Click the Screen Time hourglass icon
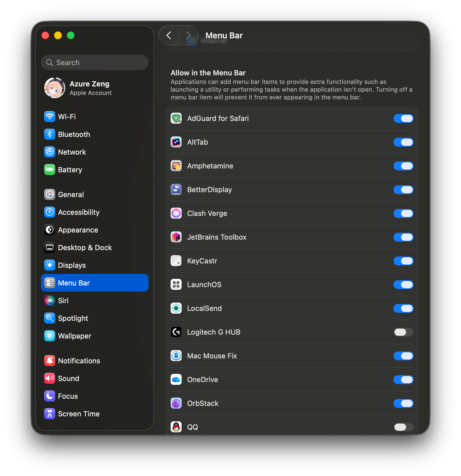461x476 pixels. (x=50, y=414)
